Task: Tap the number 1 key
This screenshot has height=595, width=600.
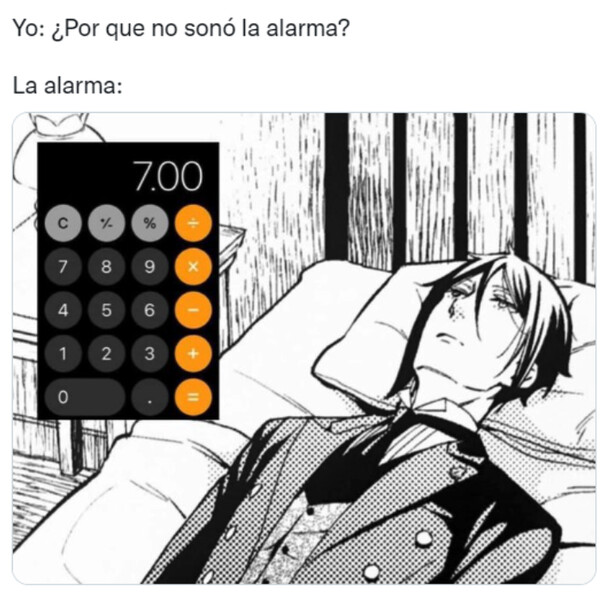Action: click(63, 353)
